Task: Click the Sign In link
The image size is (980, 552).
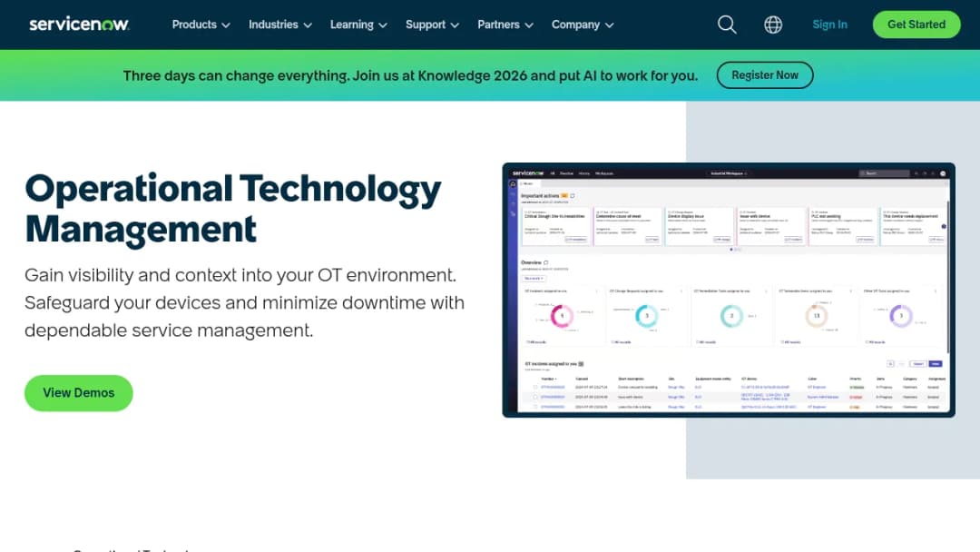Action: tap(829, 25)
